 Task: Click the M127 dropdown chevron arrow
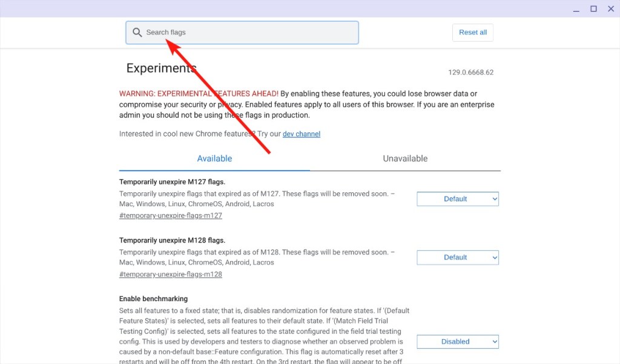(x=494, y=199)
